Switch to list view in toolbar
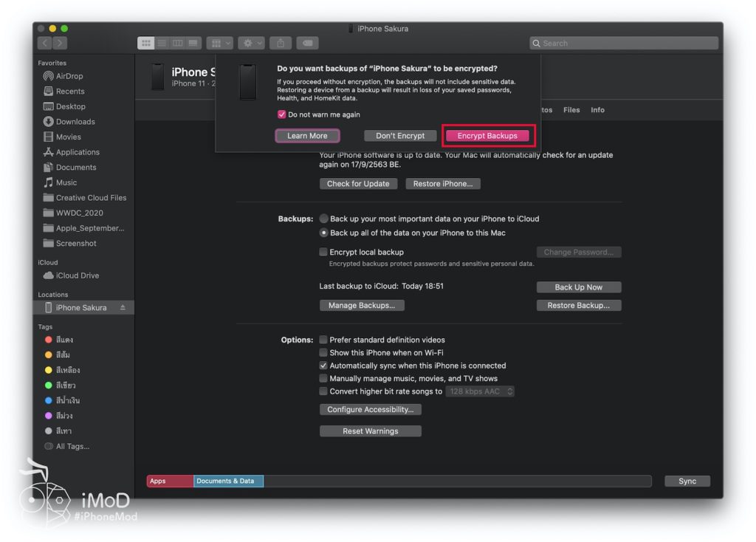 click(x=162, y=44)
